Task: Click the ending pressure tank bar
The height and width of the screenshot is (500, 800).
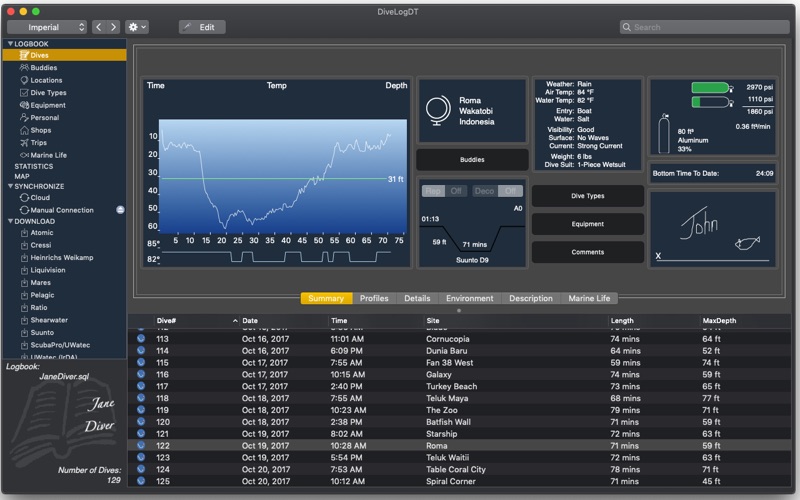Action: click(x=711, y=103)
